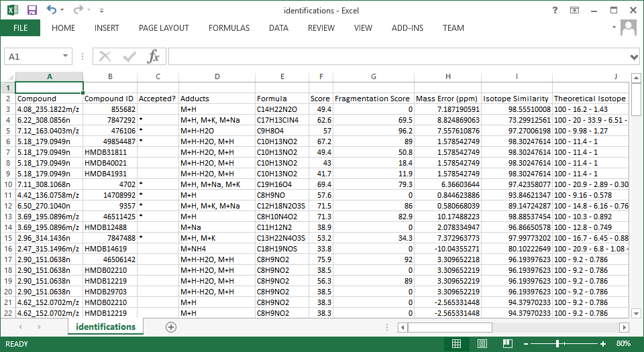Click the Compound header cell
The height and width of the screenshot is (352, 644).
click(x=49, y=99)
